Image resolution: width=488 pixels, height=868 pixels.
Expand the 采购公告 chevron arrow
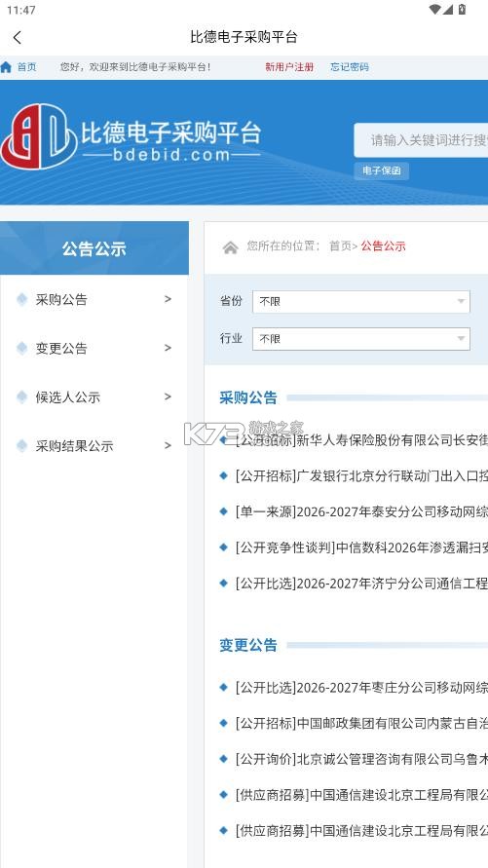pyautogui.click(x=168, y=299)
